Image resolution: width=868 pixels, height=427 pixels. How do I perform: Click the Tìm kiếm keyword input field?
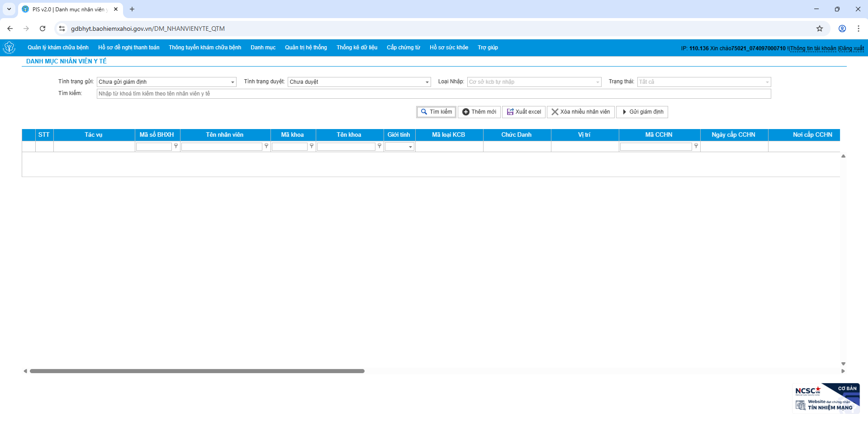[x=434, y=94]
